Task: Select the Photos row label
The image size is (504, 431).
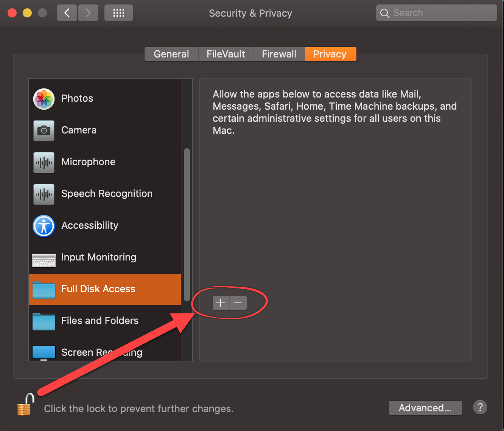Action: 77,98
